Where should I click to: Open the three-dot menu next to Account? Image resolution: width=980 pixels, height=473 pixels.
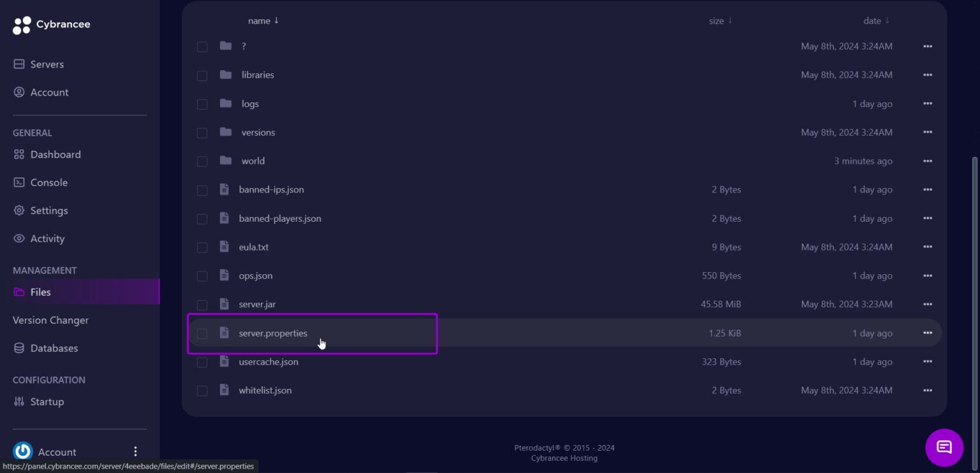coord(135,451)
